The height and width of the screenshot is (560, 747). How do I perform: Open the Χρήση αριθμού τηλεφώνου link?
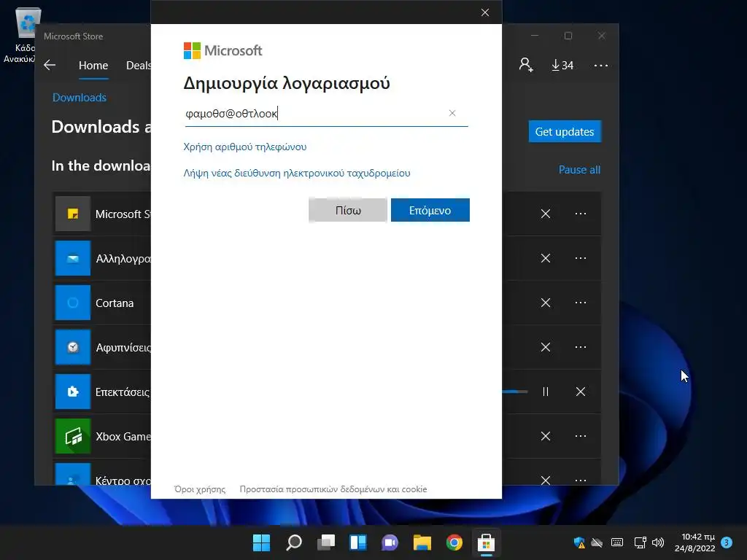[245, 147]
